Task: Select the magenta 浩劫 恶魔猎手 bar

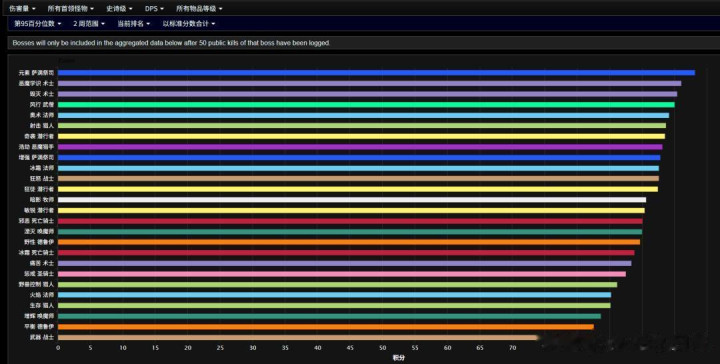Action: (360, 147)
